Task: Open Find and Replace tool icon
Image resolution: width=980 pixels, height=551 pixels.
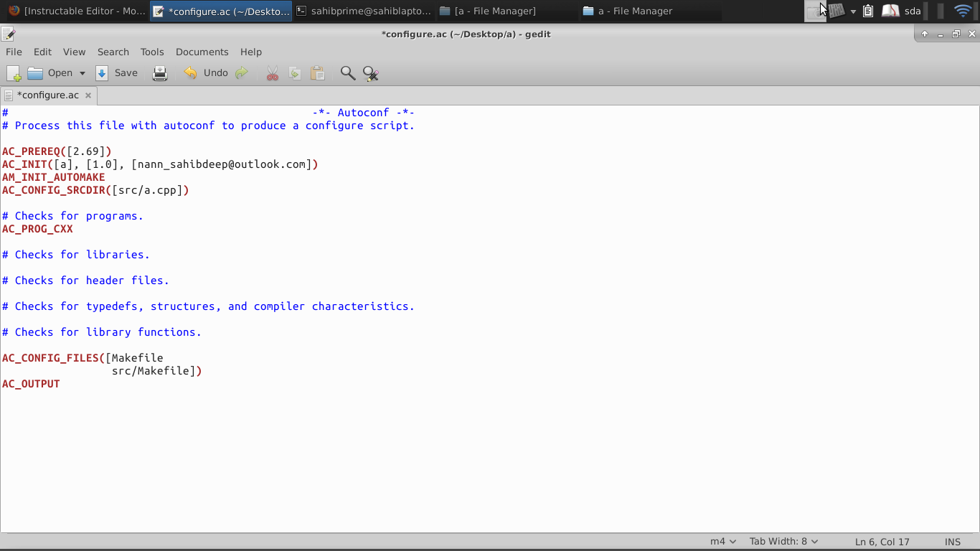Action: tap(370, 73)
